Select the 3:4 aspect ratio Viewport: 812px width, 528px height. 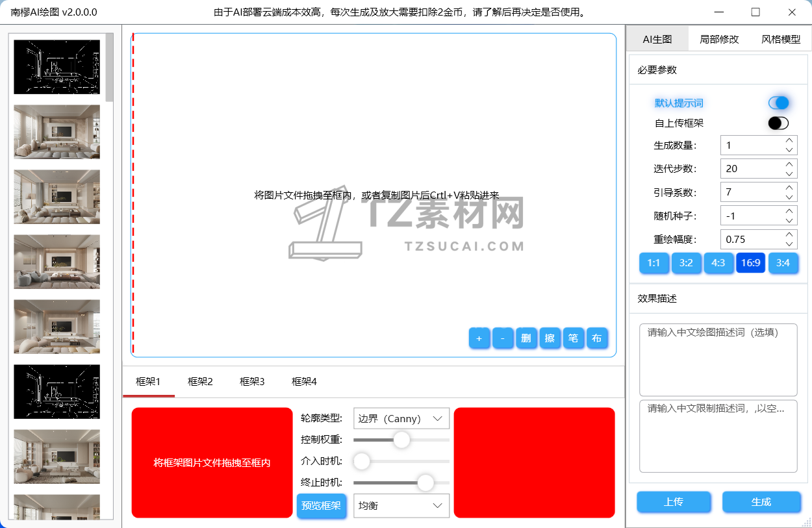783,263
